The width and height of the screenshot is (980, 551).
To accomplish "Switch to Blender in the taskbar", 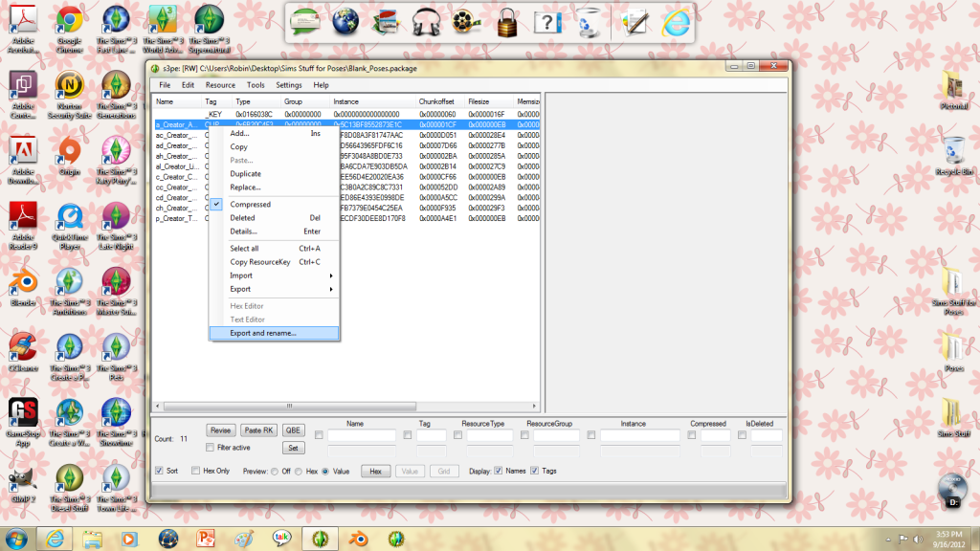I will tap(358, 538).
